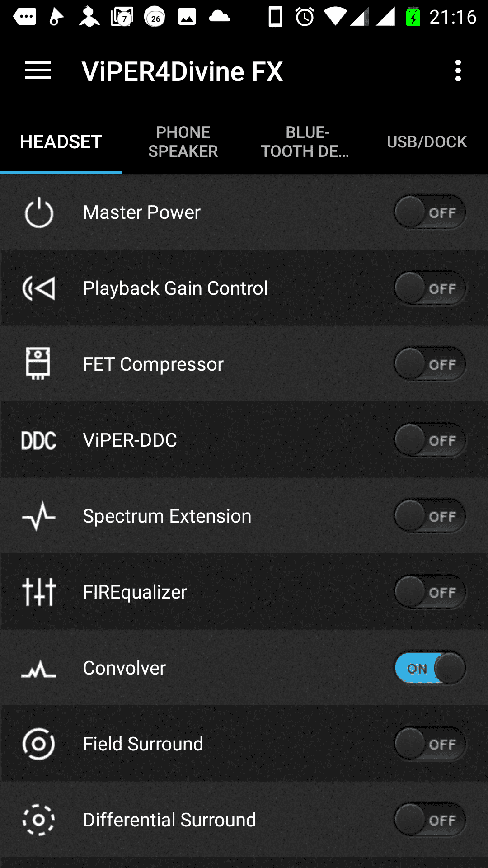Viewport: 488px width, 868px height.
Task: Enable the Master Power switch
Action: pyautogui.click(x=430, y=212)
